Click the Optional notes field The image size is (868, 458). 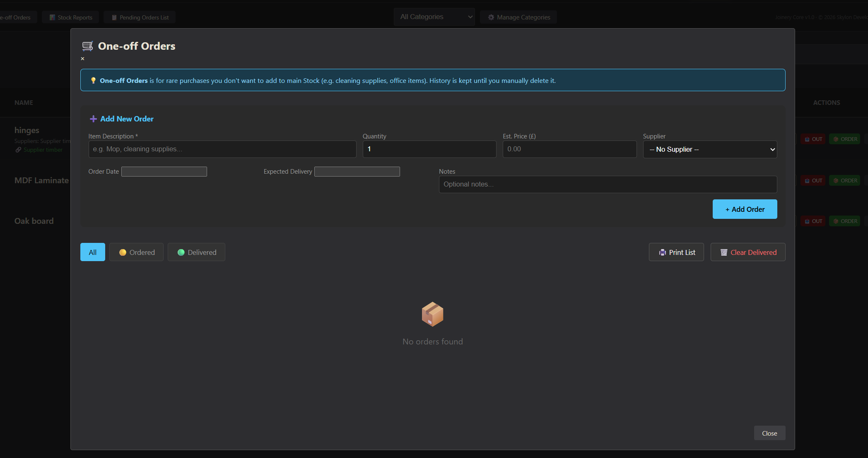608,184
